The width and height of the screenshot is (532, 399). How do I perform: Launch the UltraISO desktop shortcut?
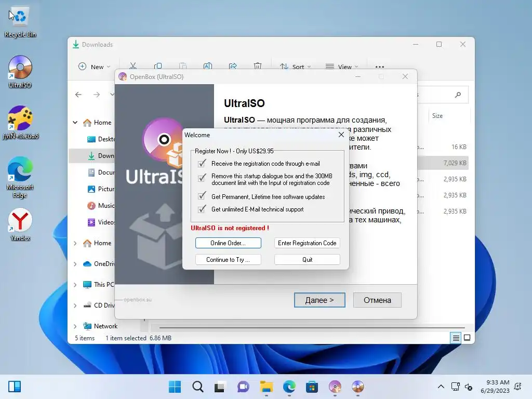pyautogui.click(x=20, y=72)
